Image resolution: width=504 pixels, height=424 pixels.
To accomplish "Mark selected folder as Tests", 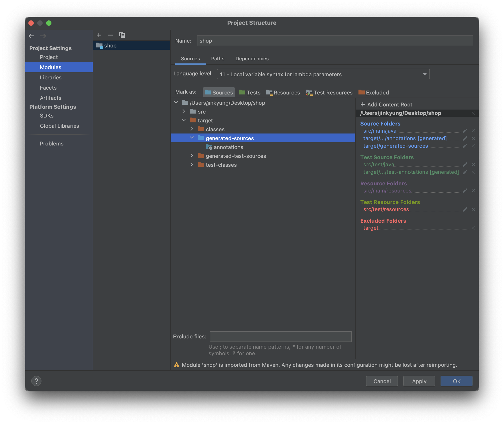I will pos(250,92).
